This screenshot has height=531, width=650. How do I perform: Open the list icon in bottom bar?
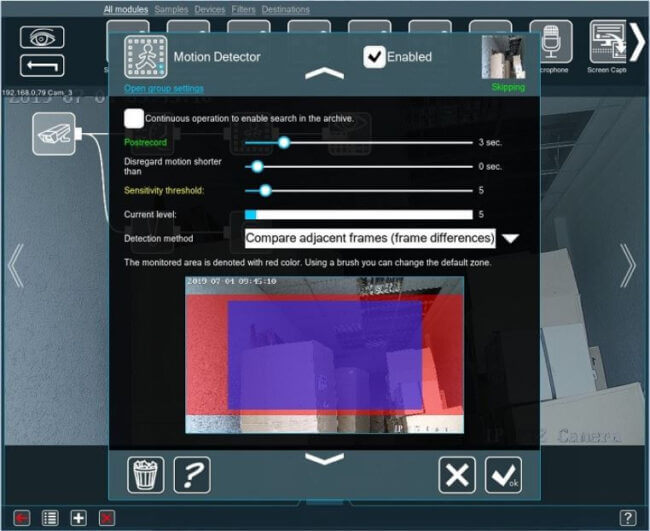[50, 518]
